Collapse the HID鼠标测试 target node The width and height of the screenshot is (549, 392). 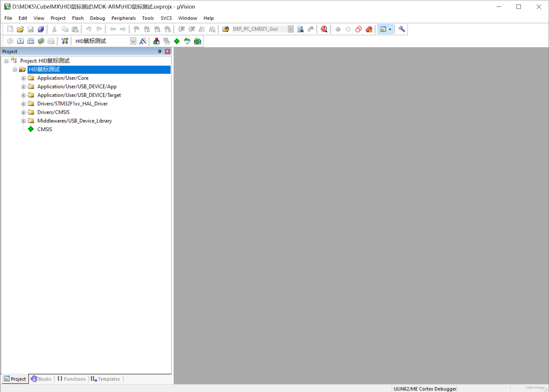(15, 70)
